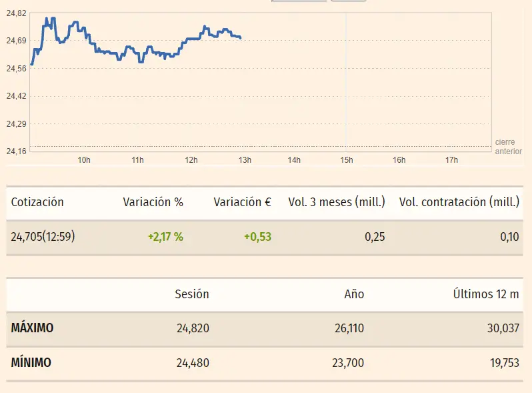Select the Sesión column header
Screen dimensions: 532x393
192,294
